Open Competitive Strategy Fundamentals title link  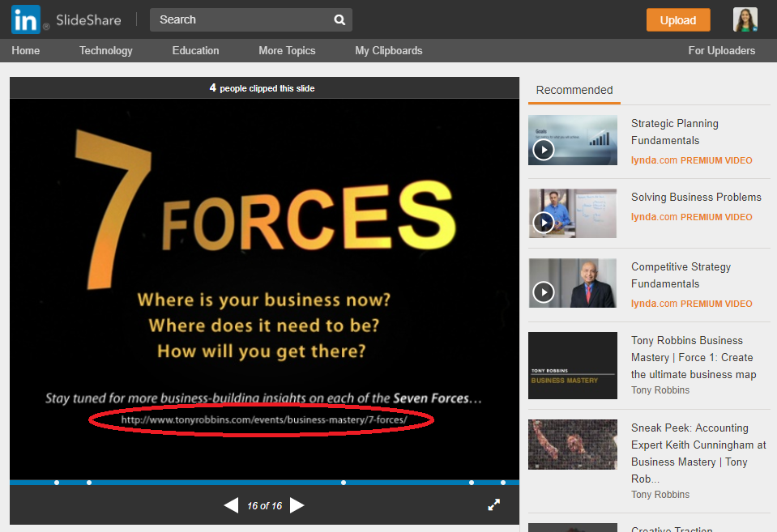coord(681,275)
